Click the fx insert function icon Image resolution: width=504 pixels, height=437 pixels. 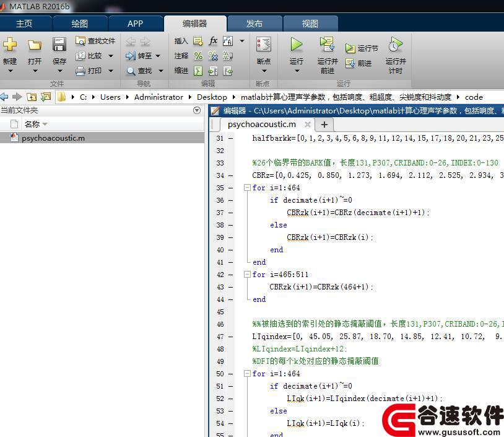coord(213,41)
